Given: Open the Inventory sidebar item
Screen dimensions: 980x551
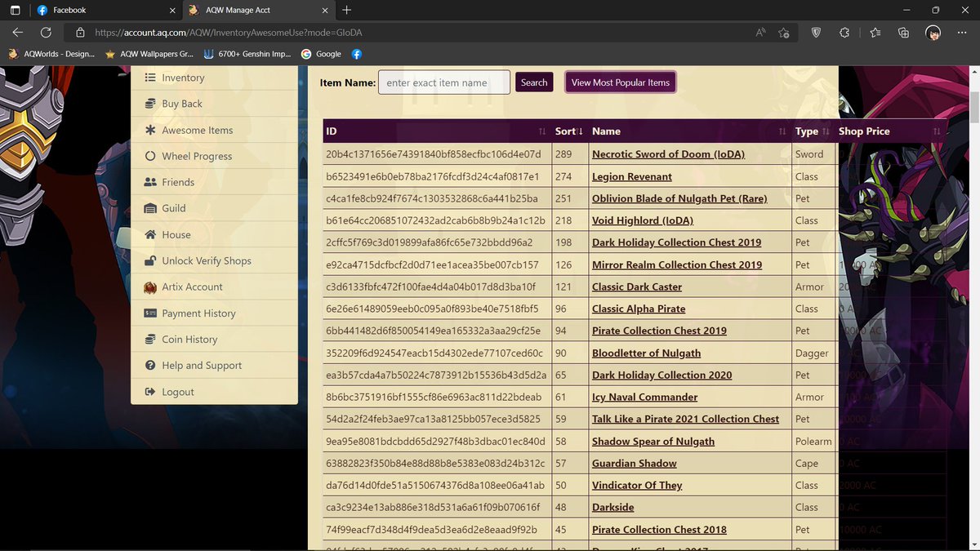Looking at the screenshot, I should 214,78.
